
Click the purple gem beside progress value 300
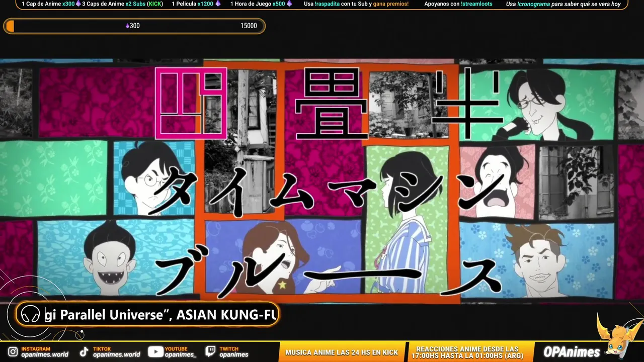128,26
